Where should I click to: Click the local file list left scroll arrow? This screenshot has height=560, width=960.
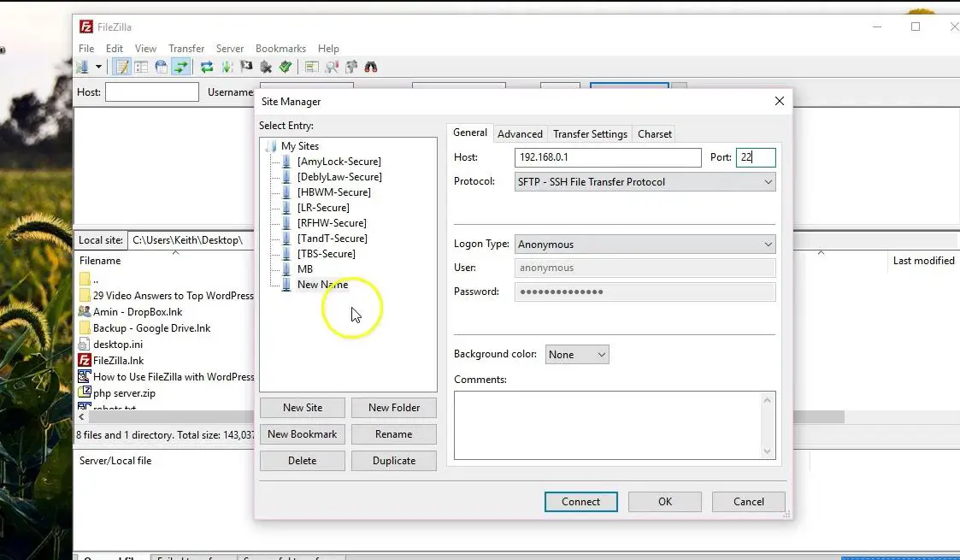[x=81, y=416]
